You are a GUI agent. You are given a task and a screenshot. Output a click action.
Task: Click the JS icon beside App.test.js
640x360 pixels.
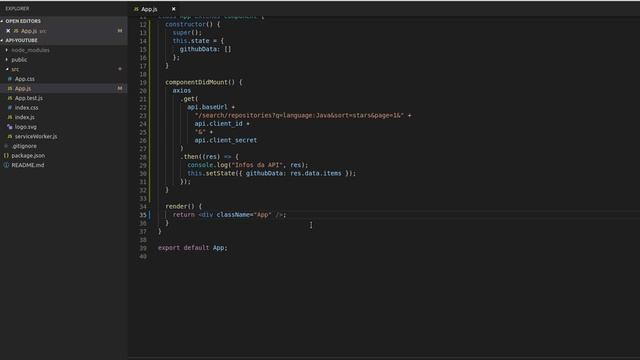10,98
